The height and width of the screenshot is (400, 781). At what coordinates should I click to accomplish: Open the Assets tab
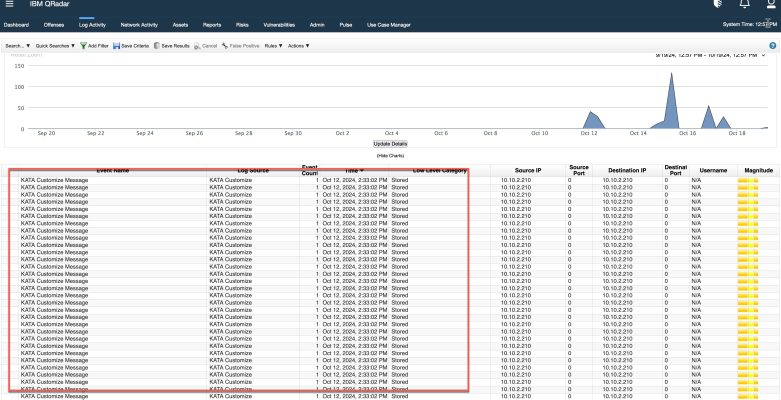[180, 25]
